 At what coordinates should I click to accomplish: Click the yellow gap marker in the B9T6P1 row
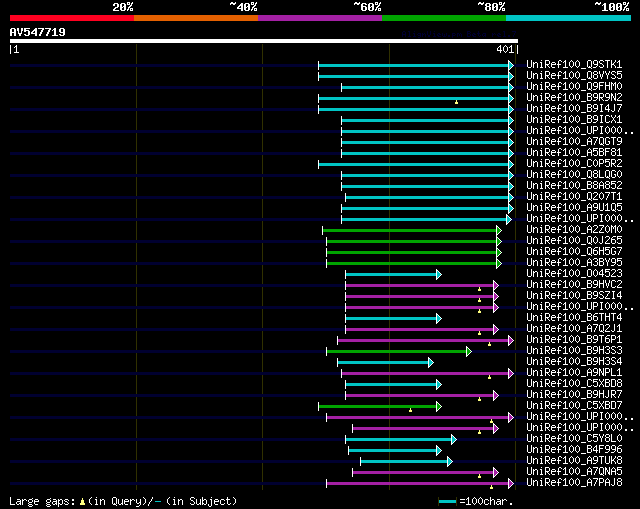point(489,345)
